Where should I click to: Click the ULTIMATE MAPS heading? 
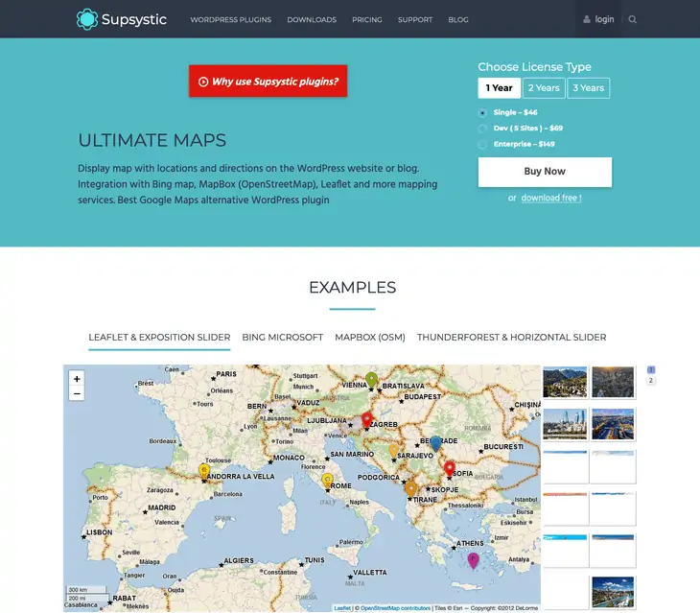click(152, 140)
